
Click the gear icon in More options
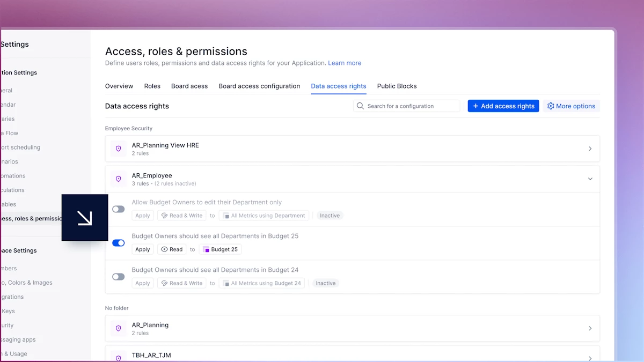[x=551, y=106]
